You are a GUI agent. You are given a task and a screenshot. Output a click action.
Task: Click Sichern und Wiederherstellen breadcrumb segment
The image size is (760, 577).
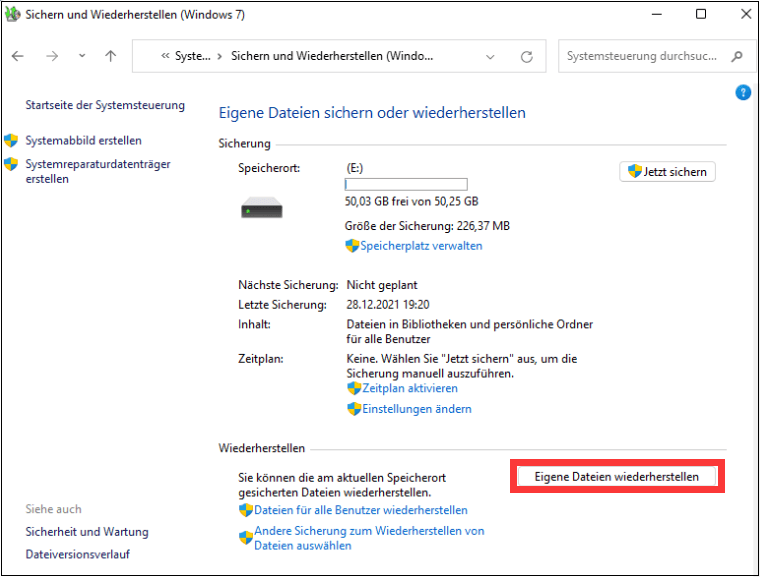click(332, 56)
